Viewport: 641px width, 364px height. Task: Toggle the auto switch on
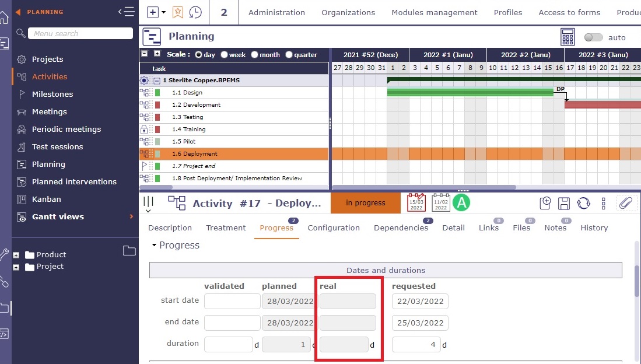tap(593, 37)
